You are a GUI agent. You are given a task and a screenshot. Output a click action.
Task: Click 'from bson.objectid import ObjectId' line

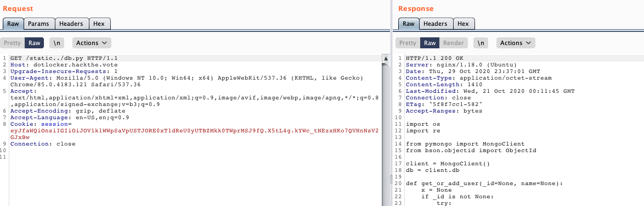pyautogui.click(x=471, y=151)
